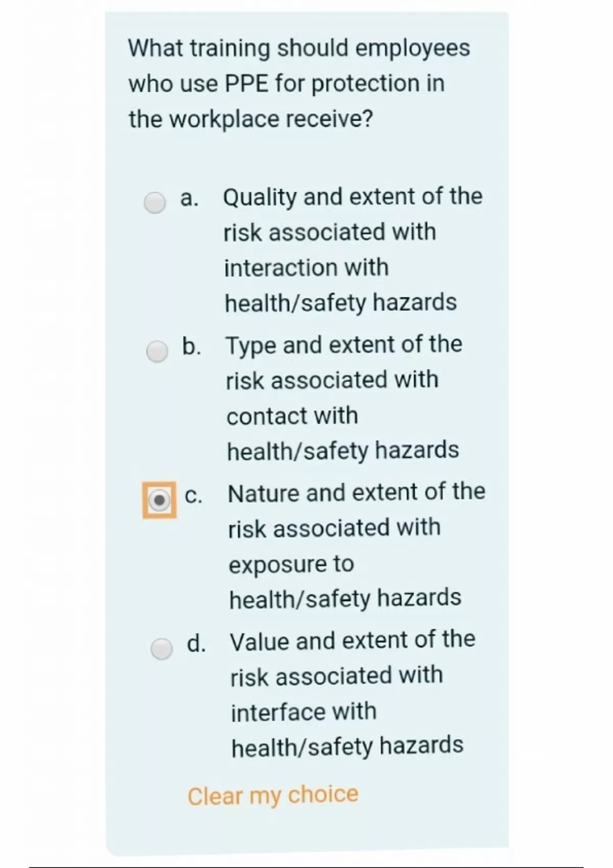This screenshot has width=613, height=868.
Task: Click answer text 'Nature and extent of the'
Action: pos(356,492)
